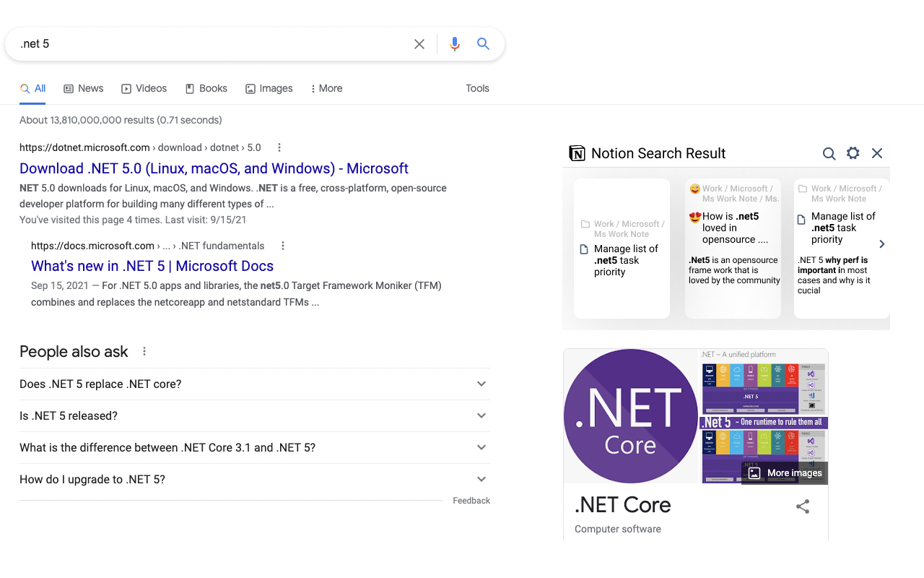Open 'One runtime to rule them all' image

pyautogui.click(x=764, y=422)
